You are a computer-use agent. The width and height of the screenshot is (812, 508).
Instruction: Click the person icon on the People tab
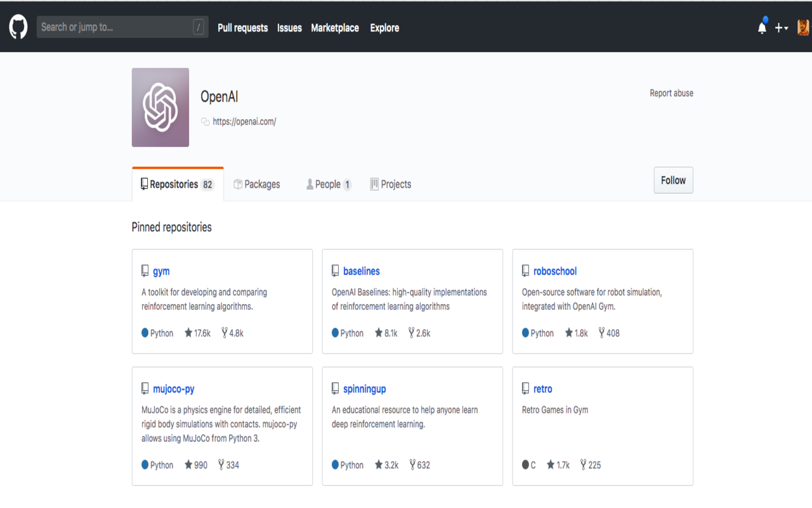pyautogui.click(x=310, y=184)
